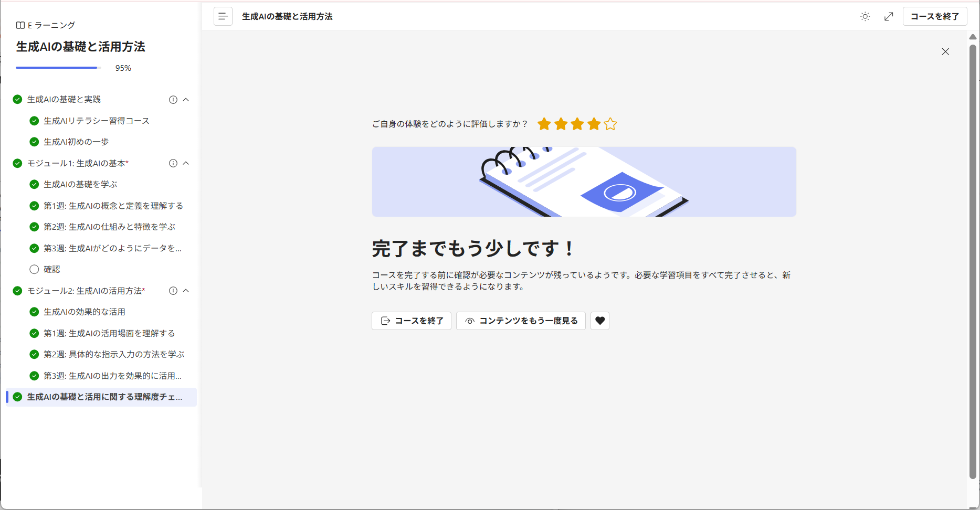Viewport: 980px width, 510px height.
Task: Open 第1週: 生成AIの活用場面を理解する
Action: tap(109, 333)
